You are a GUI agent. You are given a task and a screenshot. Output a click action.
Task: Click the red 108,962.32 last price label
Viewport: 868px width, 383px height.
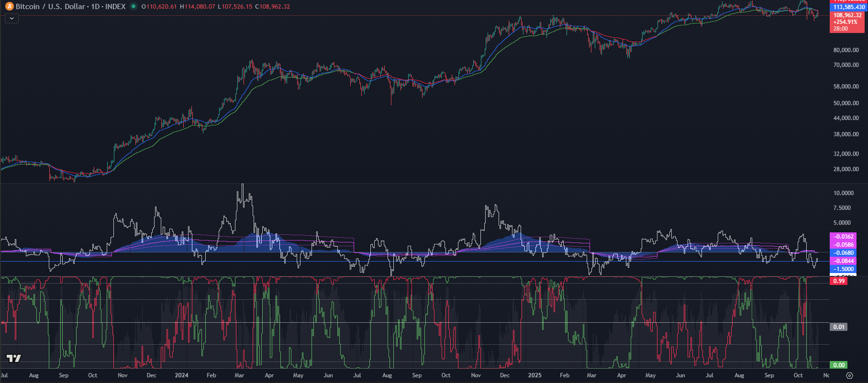[x=847, y=15]
